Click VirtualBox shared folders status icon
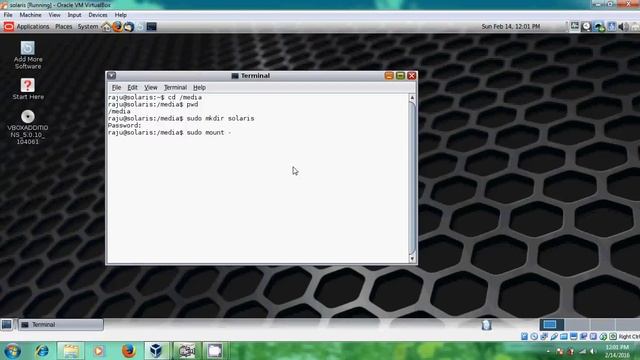 click(x=564, y=336)
